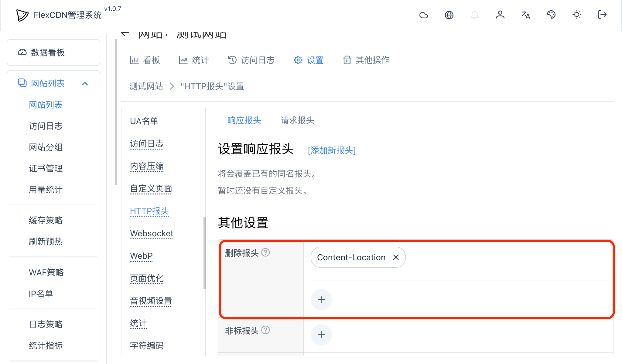Open the user account icon
This screenshot has height=364, width=622.
[x=500, y=15]
